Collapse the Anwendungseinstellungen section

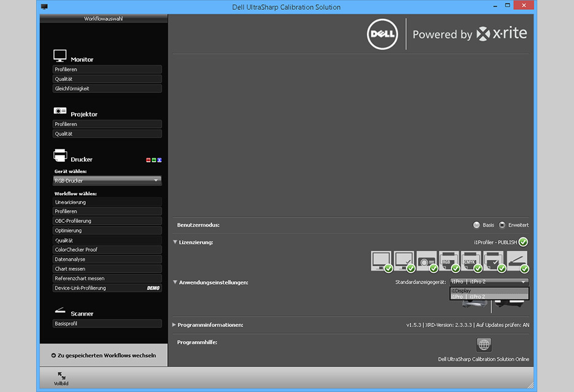click(175, 282)
